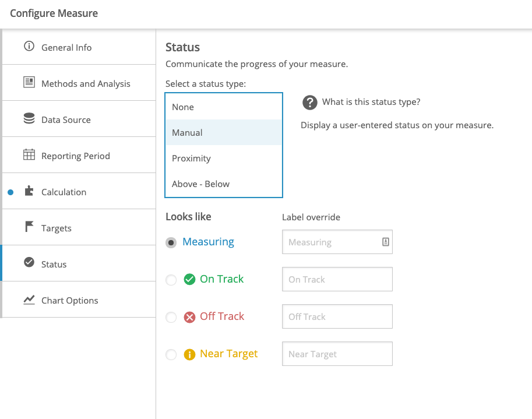532x419 pixels.
Task: Click the yellow Near Target label
Action: [x=228, y=354]
